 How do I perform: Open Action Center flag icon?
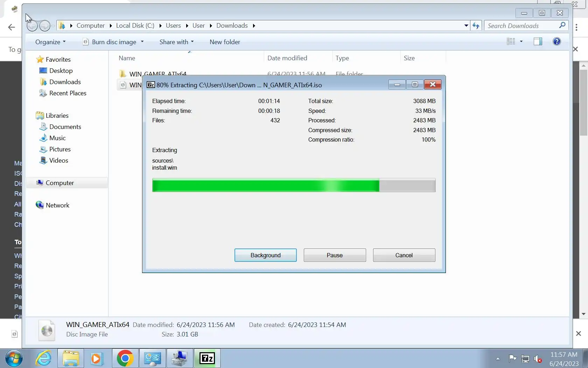513,358
